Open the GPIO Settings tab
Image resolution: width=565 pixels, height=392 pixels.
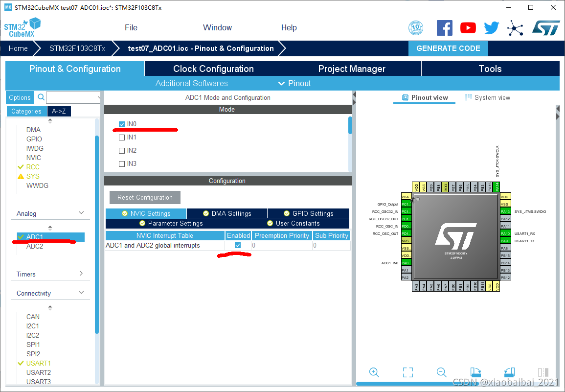tap(309, 213)
